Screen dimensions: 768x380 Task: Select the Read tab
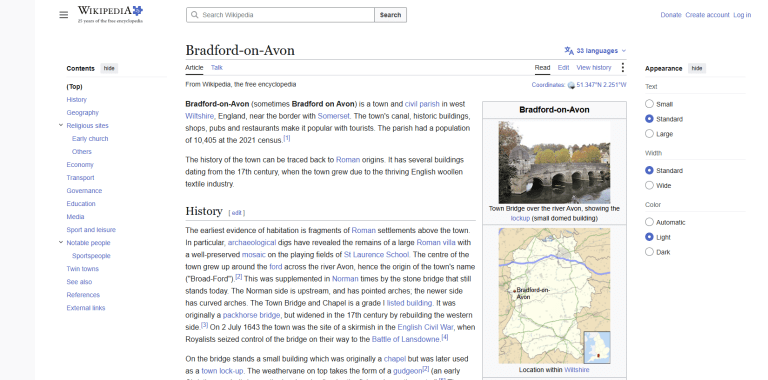click(x=542, y=68)
